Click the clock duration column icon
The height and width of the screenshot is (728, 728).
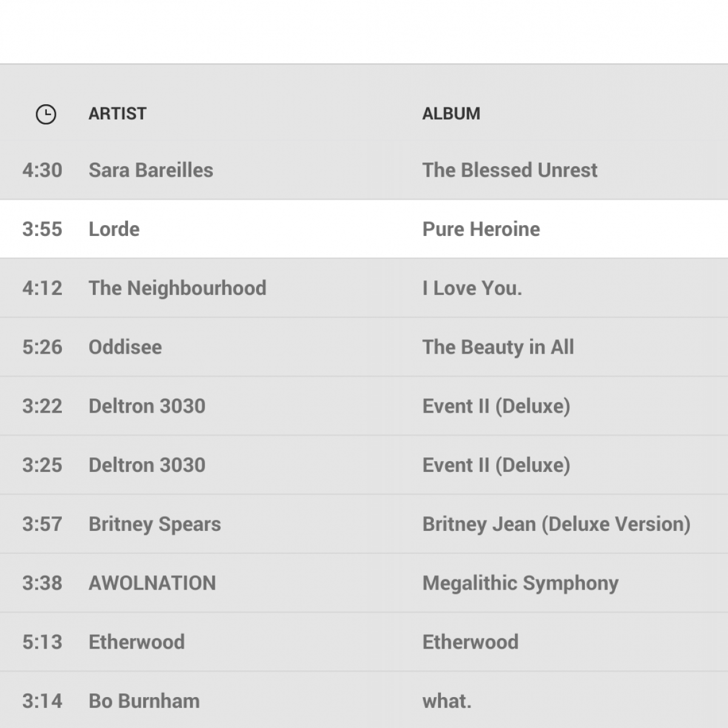point(46,114)
